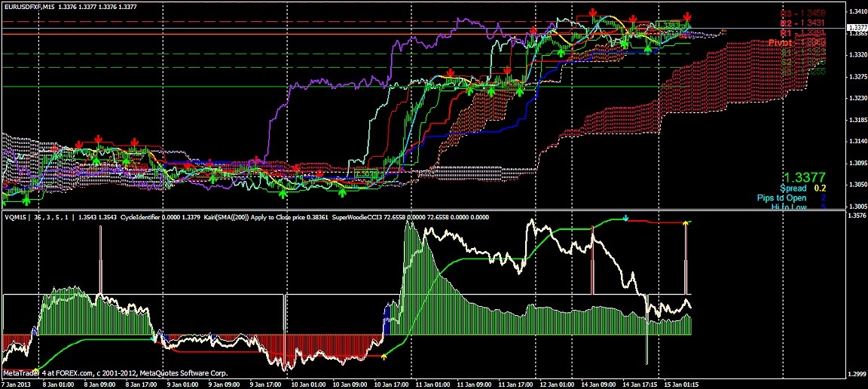This screenshot has width=868, height=389.
Task: Click the green boxed 1.3383 price label
Action: 668,25
